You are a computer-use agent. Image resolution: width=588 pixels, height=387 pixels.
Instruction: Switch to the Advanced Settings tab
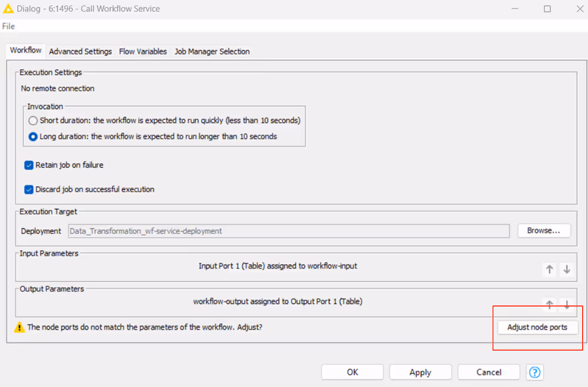coord(80,52)
